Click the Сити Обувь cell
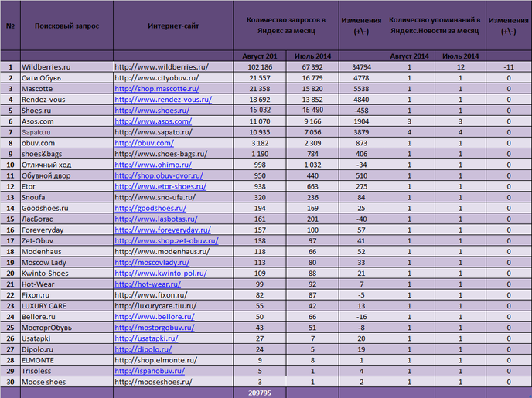The height and width of the screenshot is (398, 532). [66, 78]
